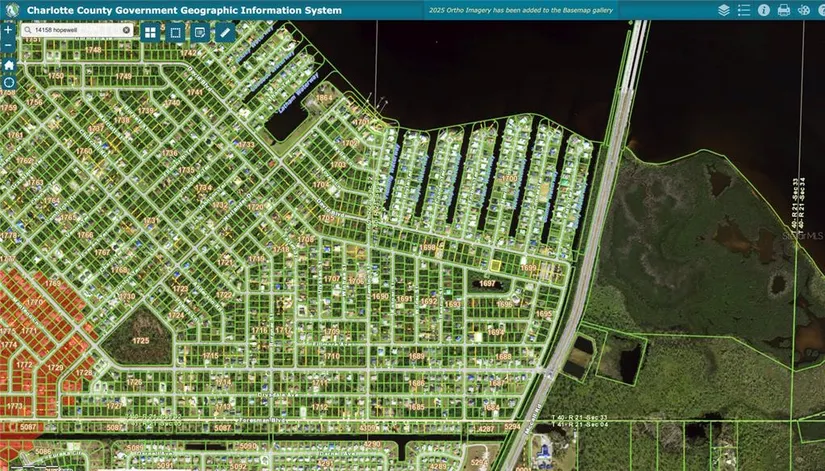Clear the '14158 hopewell' search text
This screenshot has width=825, height=471.
coord(127,30)
